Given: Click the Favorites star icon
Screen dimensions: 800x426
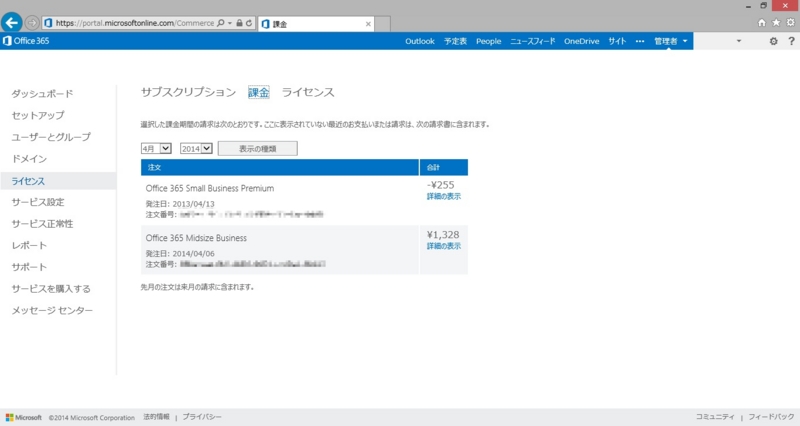Looking at the screenshot, I should [776, 22].
